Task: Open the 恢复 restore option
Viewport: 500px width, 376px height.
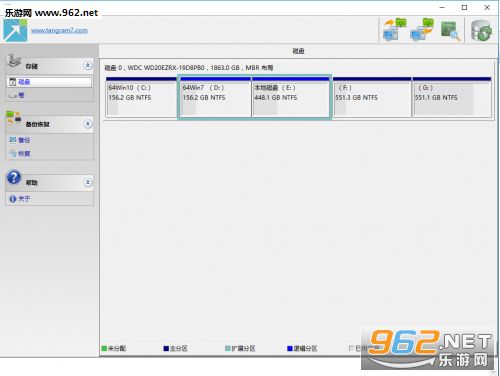Action: tap(24, 154)
